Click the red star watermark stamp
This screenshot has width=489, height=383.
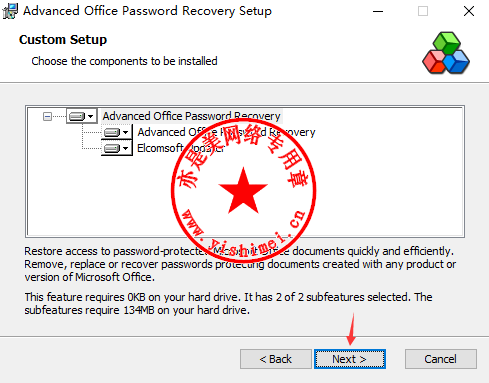[x=243, y=190]
